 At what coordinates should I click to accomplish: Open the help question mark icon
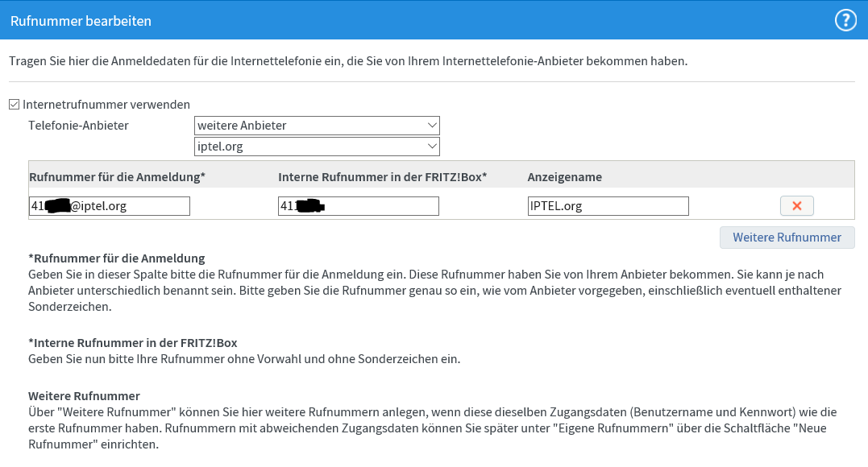point(845,21)
